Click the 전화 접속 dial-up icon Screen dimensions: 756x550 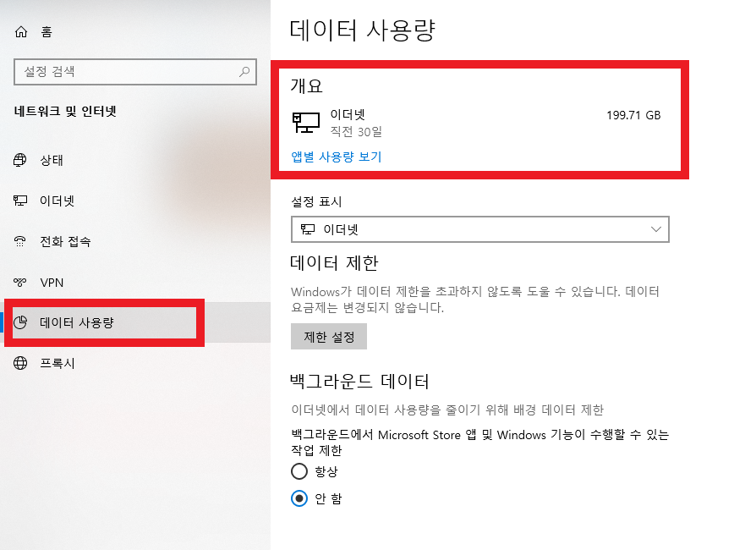(20, 241)
